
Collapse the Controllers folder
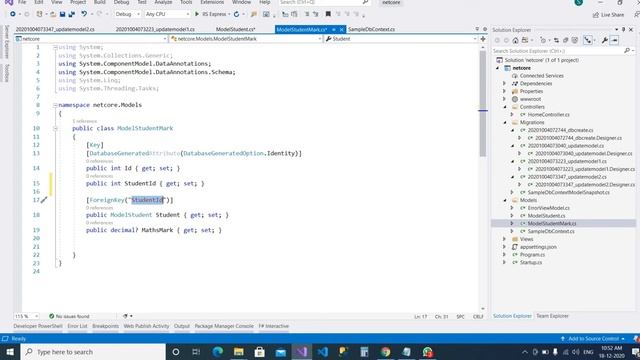[505, 107]
